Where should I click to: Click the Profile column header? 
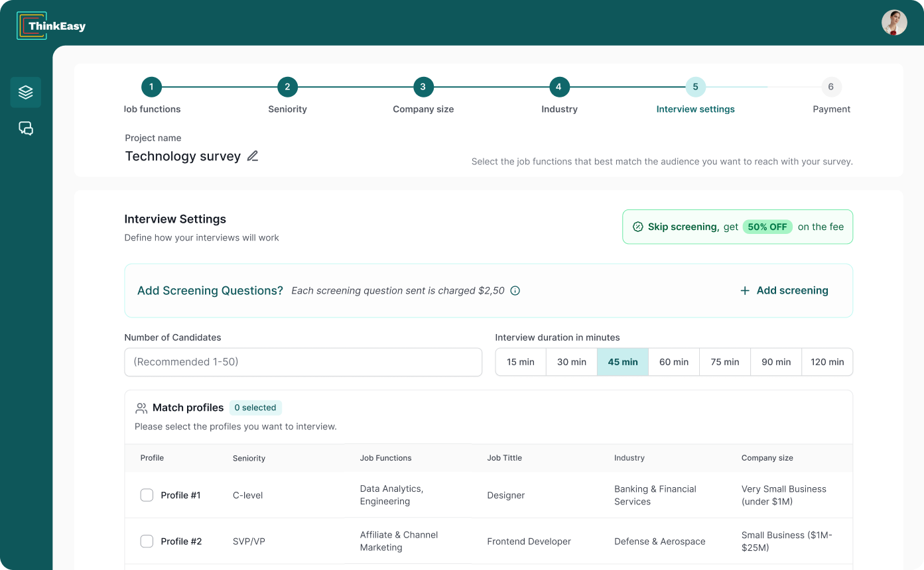tap(152, 458)
